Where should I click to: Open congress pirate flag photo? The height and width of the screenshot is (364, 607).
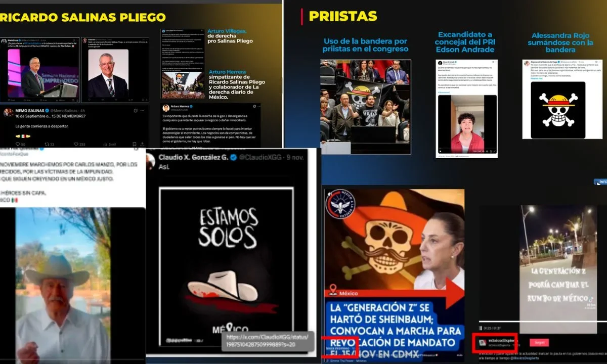[365, 107]
